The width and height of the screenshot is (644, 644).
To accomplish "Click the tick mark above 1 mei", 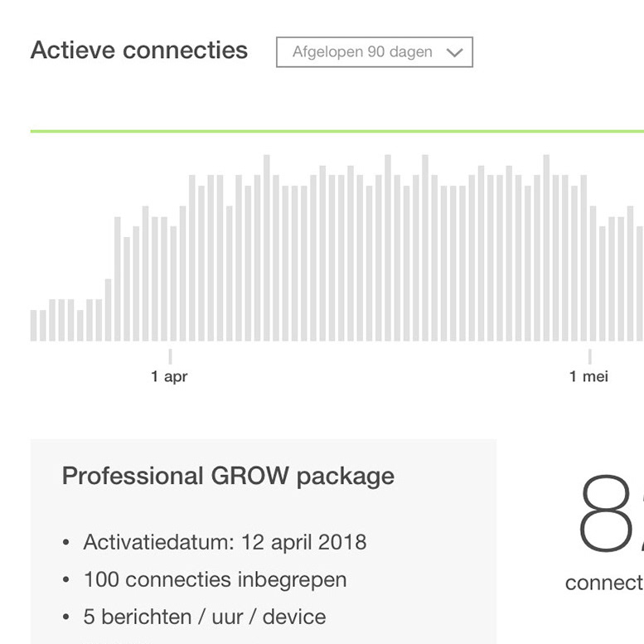I will pos(590,356).
